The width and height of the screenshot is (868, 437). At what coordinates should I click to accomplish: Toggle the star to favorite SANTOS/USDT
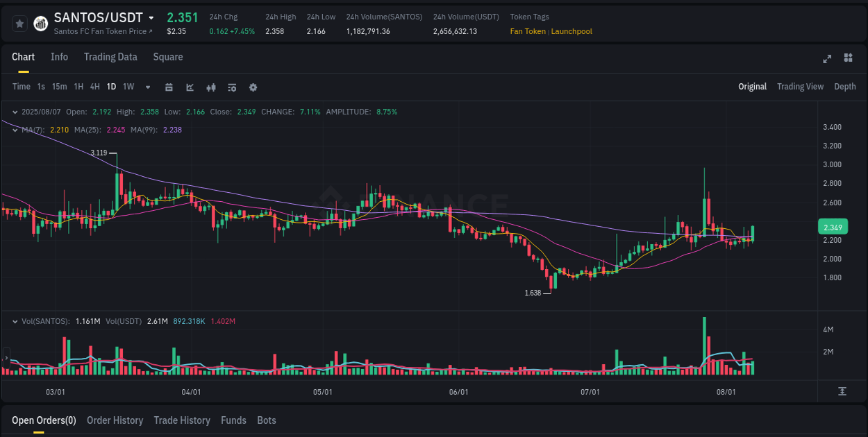pos(19,23)
